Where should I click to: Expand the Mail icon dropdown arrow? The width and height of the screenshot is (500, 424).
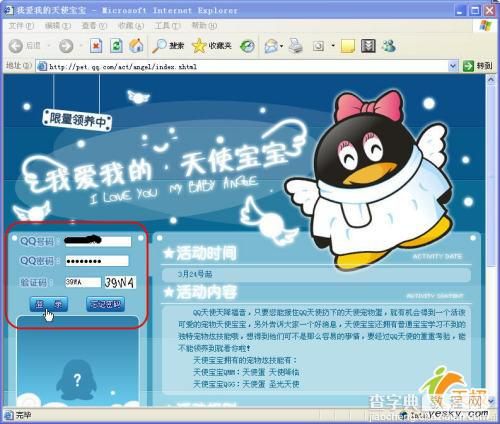click(x=282, y=46)
